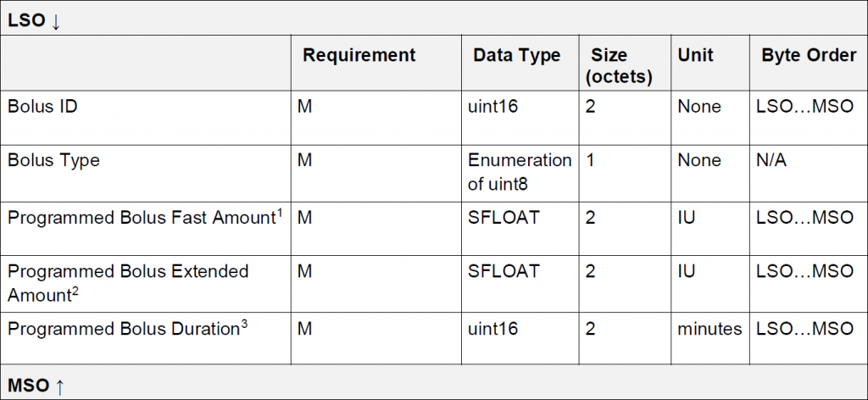Click the 'minutes' unit cell
868x400 pixels.
tap(709, 328)
